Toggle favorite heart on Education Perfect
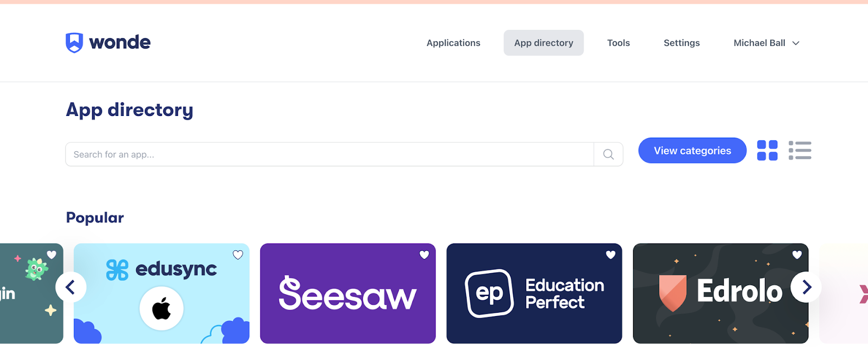The image size is (868, 348). pyautogui.click(x=610, y=255)
